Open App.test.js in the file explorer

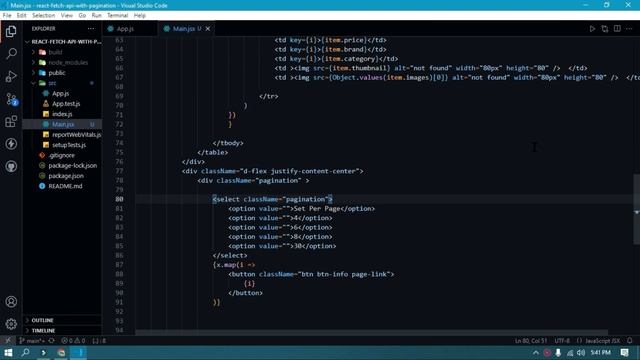pyautogui.click(x=66, y=104)
